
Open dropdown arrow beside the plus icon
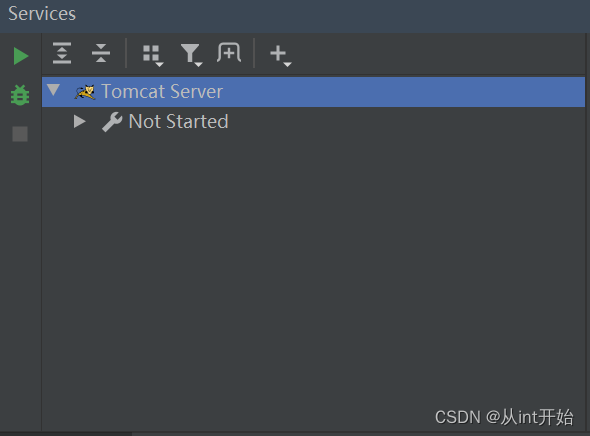coord(287,65)
